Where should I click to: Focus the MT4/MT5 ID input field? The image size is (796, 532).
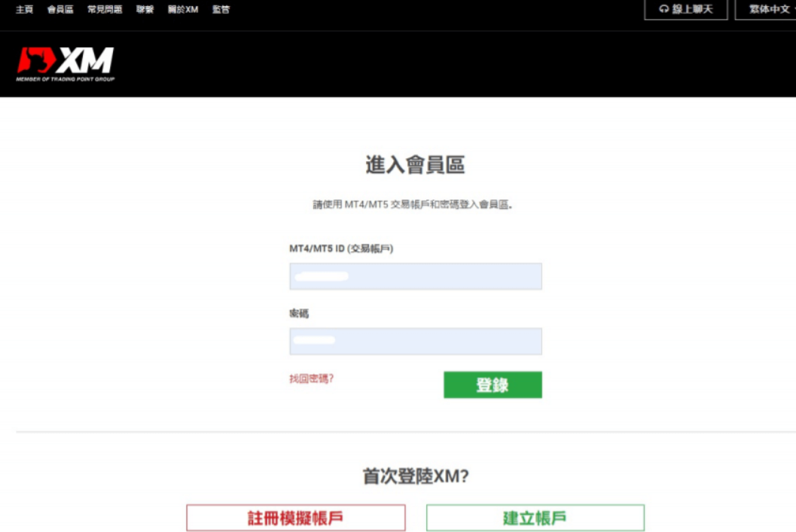pos(415,276)
